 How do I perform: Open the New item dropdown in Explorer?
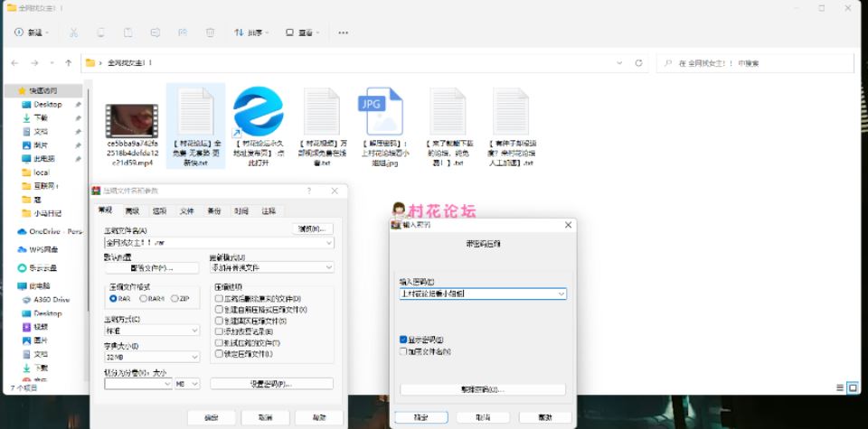click(x=33, y=33)
